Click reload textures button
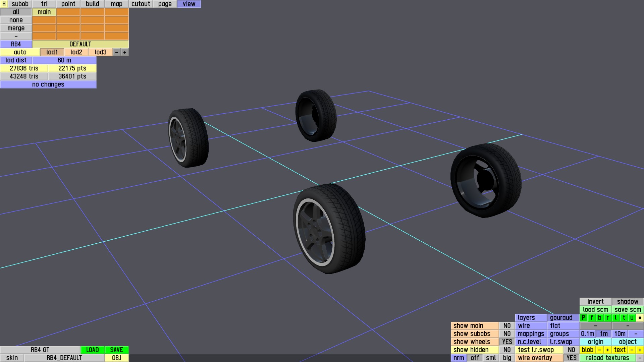Screen dimensions: 644x362 click(x=607, y=358)
